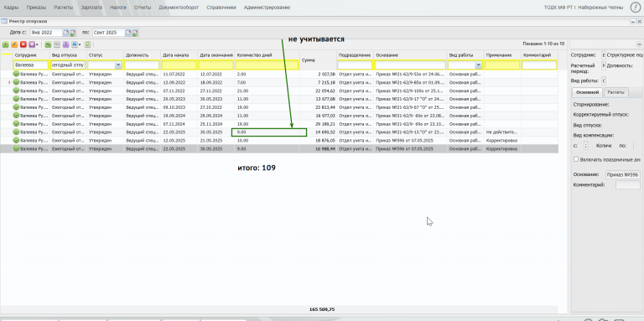Viewport: 644px width, 321px height.
Task: Click the help icon in top-right corner
Action: click(x=636, y=8)
